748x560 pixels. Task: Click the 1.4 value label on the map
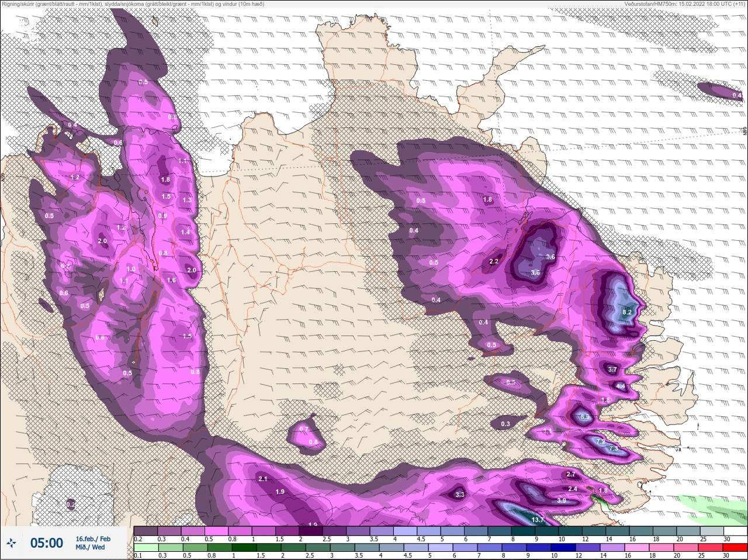[x=185, y=232]
